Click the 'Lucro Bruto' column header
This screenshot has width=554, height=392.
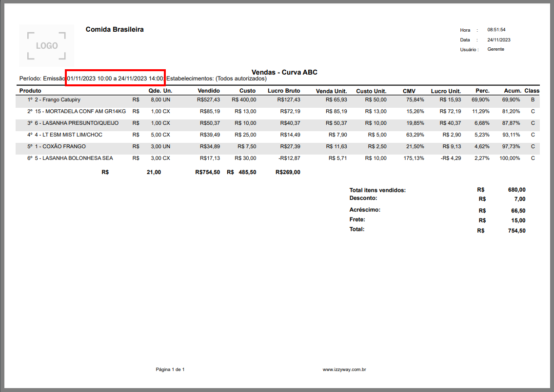pyautogui.click(x=284, y=91)
